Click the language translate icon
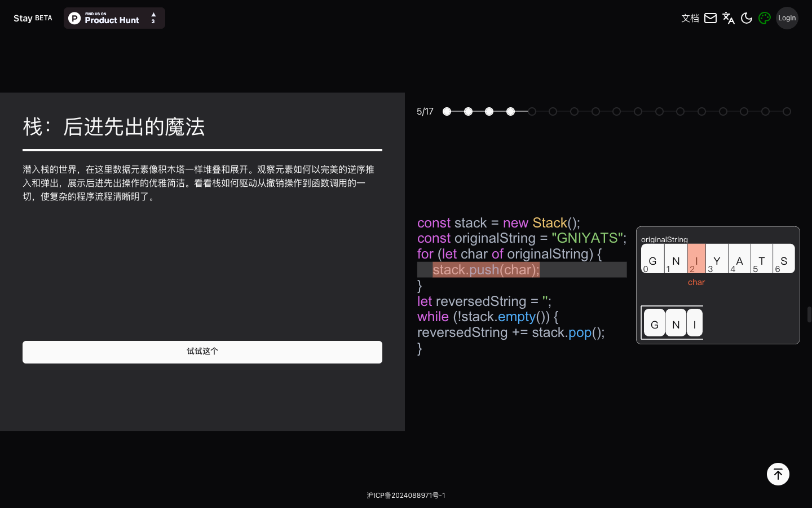812x508 pixels. (x=729, y=18)
